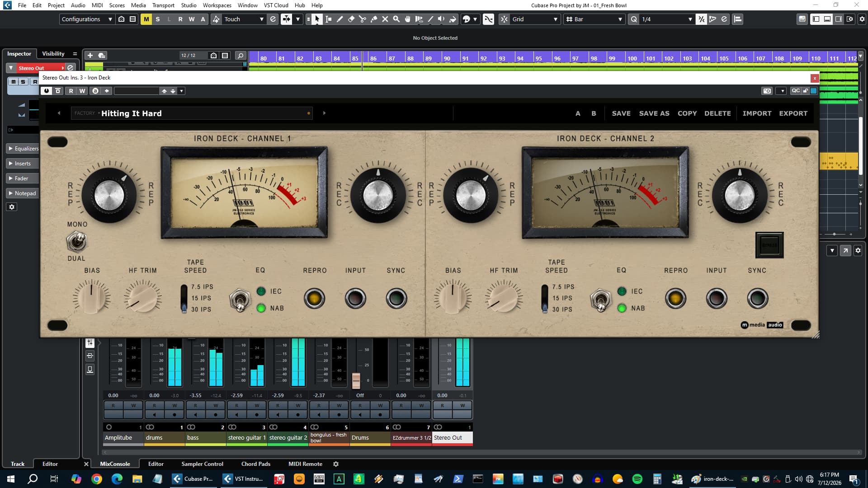Click DELETE in preset bar
Screen dimensions: 868x488
717,113
